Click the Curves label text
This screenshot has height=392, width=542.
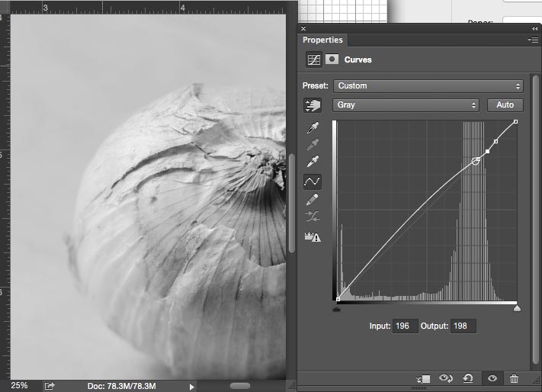tap(358, 59)
